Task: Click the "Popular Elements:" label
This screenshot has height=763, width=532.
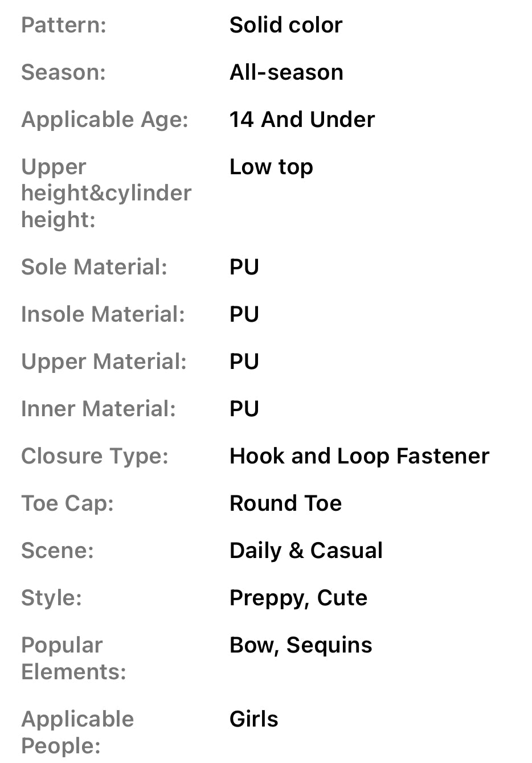Action: pos(73,658)
